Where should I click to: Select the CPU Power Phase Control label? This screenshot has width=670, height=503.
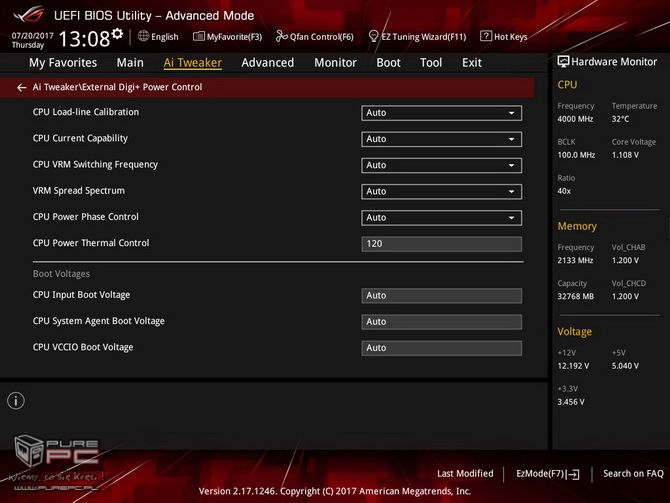(x=85, y=217)
